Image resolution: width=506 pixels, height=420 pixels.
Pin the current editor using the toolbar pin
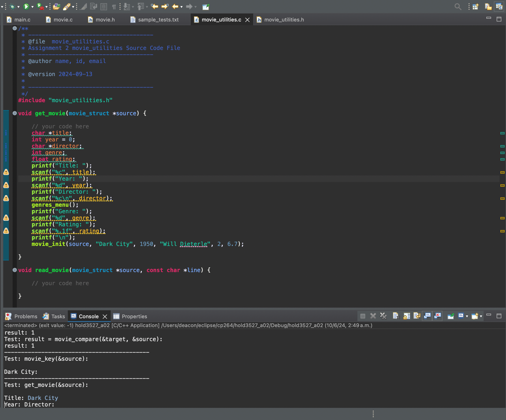click(206, 7)
